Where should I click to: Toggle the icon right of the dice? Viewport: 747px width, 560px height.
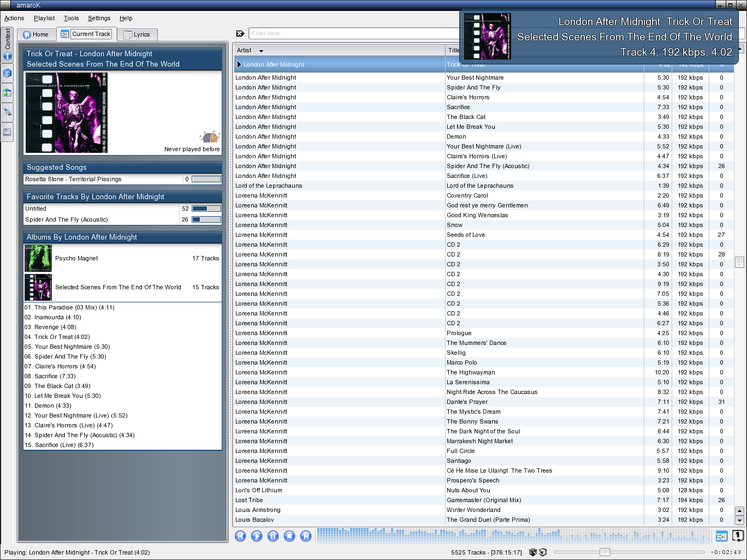coord(543,552)
